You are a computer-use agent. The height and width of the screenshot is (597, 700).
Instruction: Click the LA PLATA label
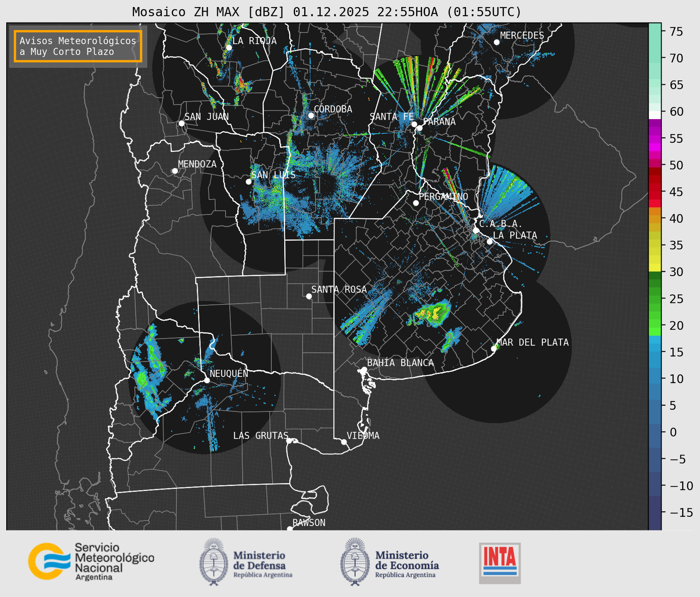[515, 235]
